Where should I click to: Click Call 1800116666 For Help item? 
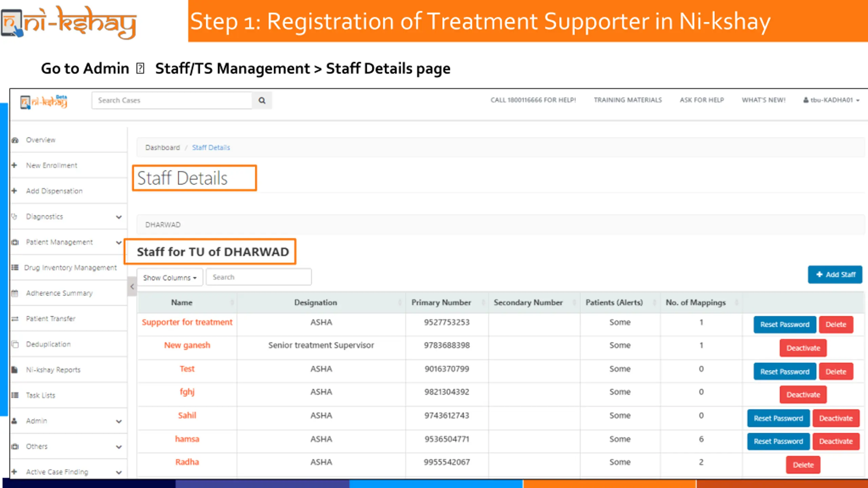point(533,100)
